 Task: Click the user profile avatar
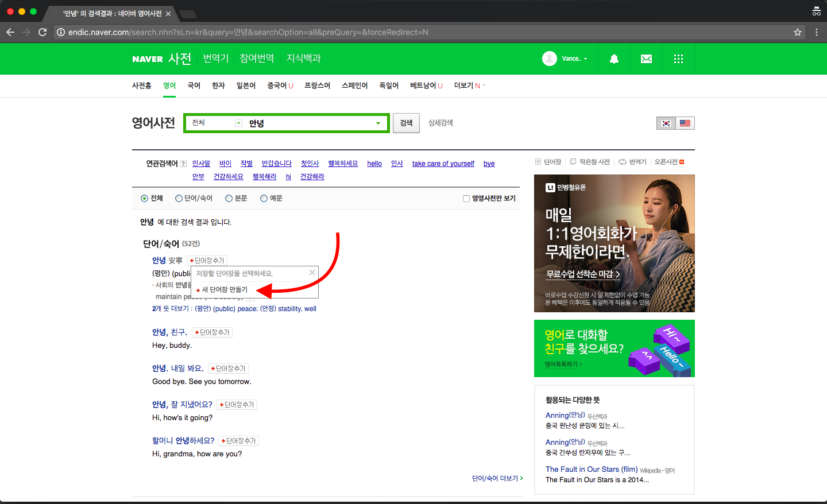point(550,59)
